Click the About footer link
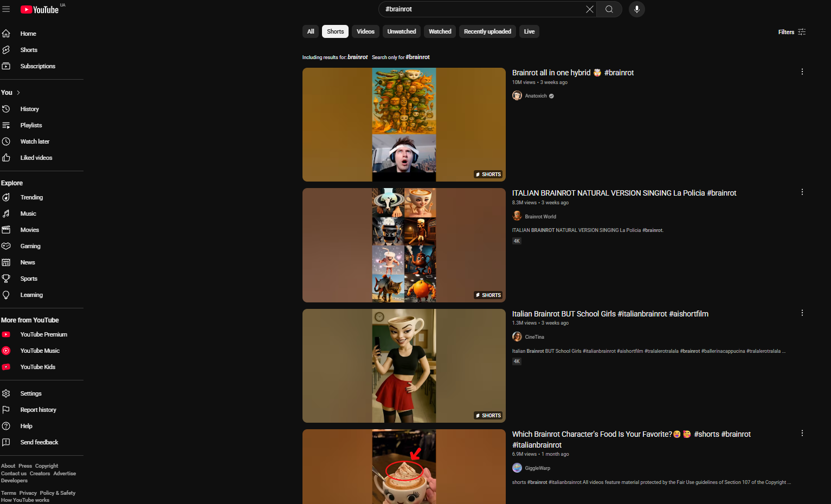 [x=8, y=466]
